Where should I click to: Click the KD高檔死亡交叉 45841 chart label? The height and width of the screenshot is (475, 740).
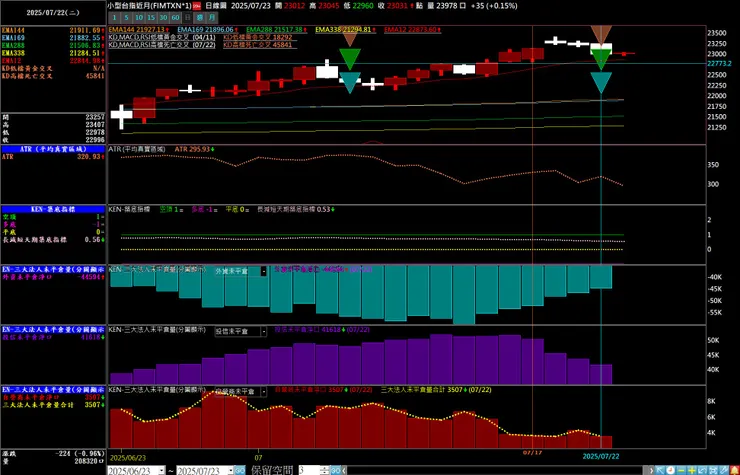tap(258, 45)
